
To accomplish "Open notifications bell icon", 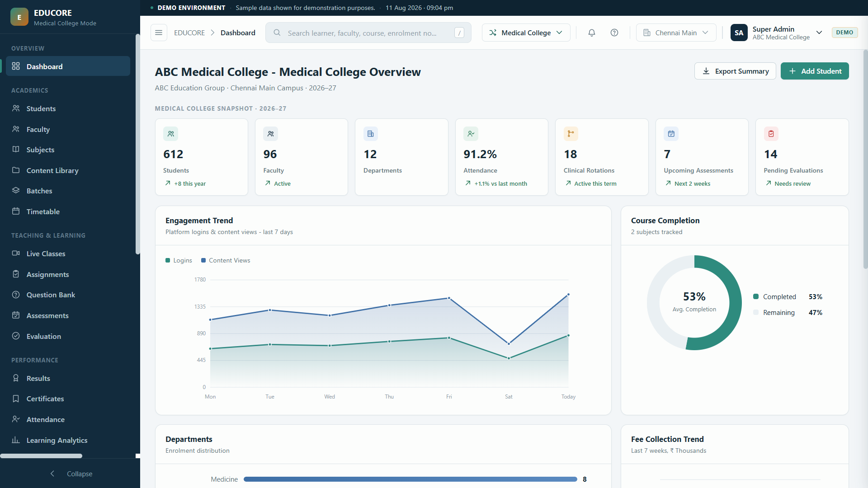I will coord(591,33).
